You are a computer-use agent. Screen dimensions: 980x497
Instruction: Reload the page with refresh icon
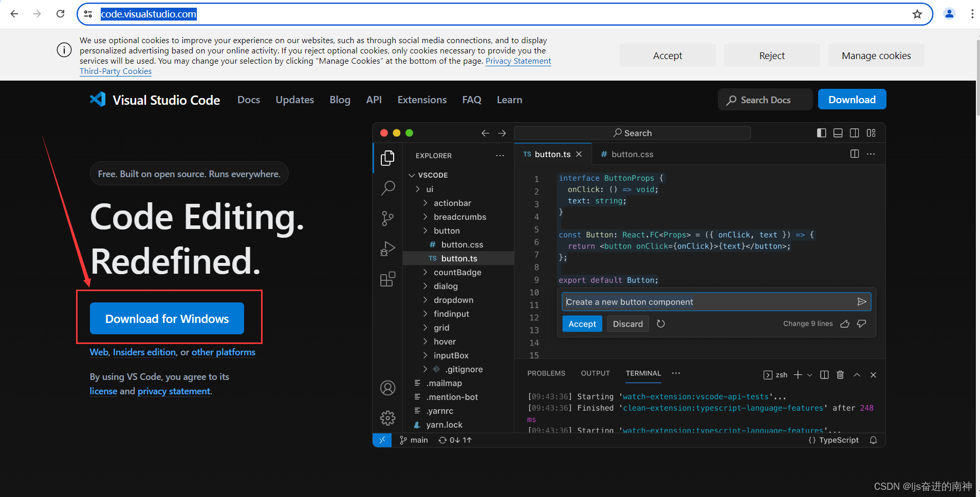pos(60,14)
